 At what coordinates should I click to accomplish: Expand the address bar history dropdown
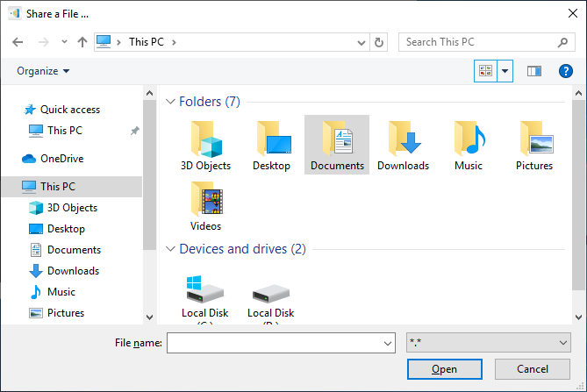(362, 43)
